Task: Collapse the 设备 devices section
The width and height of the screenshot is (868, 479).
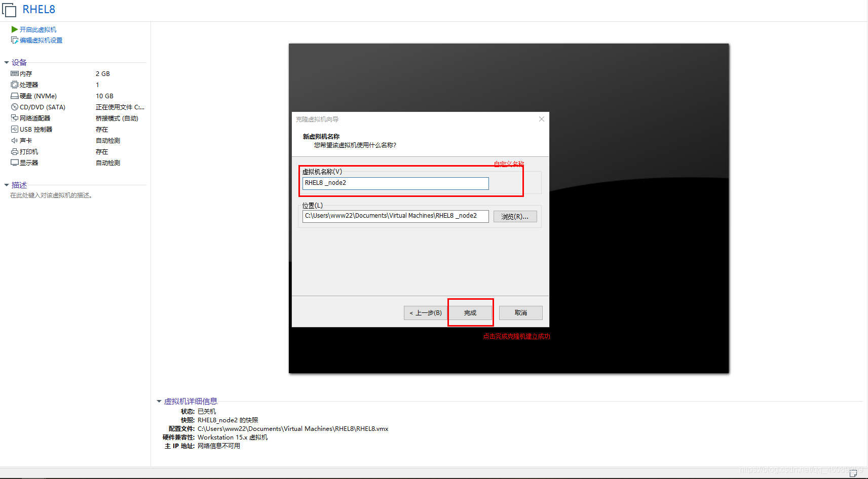Action: point(7,62)
